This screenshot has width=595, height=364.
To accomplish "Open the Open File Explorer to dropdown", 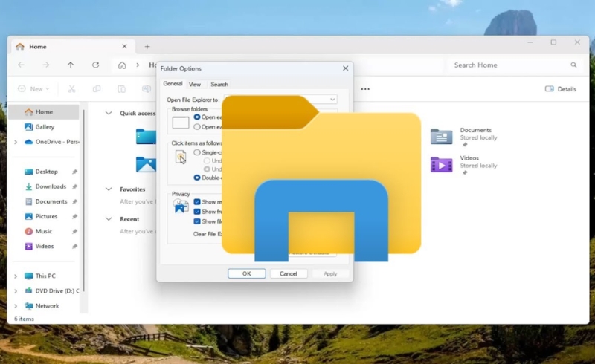I will pyautogui.click(x=332, y=100).
